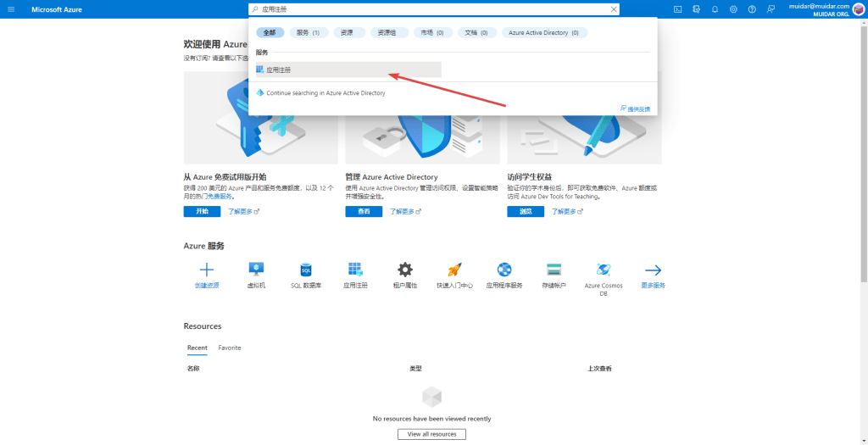Open portal settings gear in header
This screenshot has height=445, width=868.
tap(733, 9)
